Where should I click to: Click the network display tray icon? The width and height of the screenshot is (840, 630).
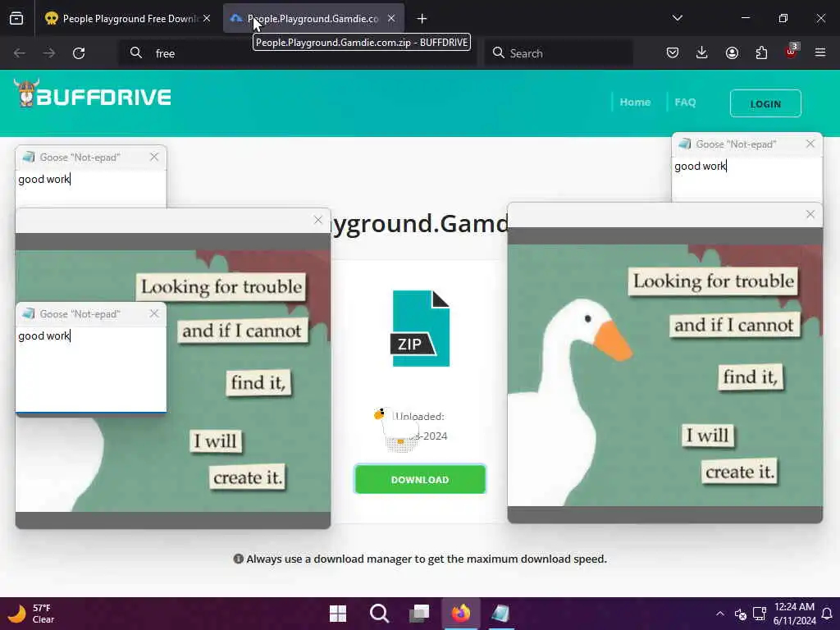coord(759,614)
